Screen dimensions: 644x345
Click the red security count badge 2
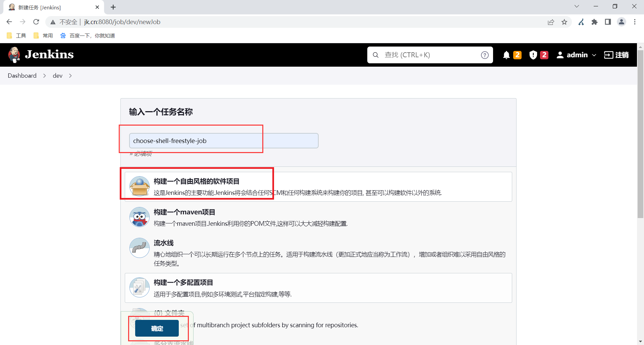point(544,55)
